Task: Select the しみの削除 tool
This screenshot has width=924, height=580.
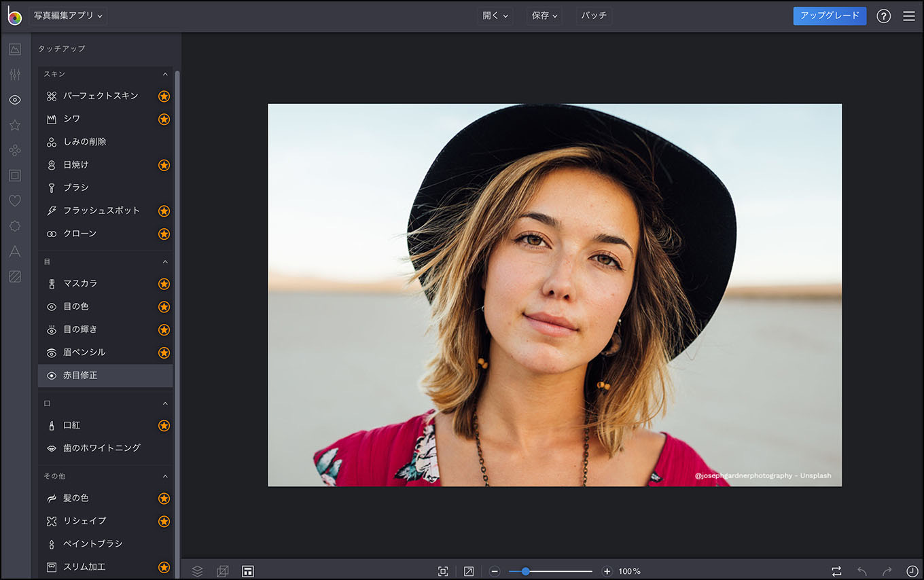Action: 105,142
